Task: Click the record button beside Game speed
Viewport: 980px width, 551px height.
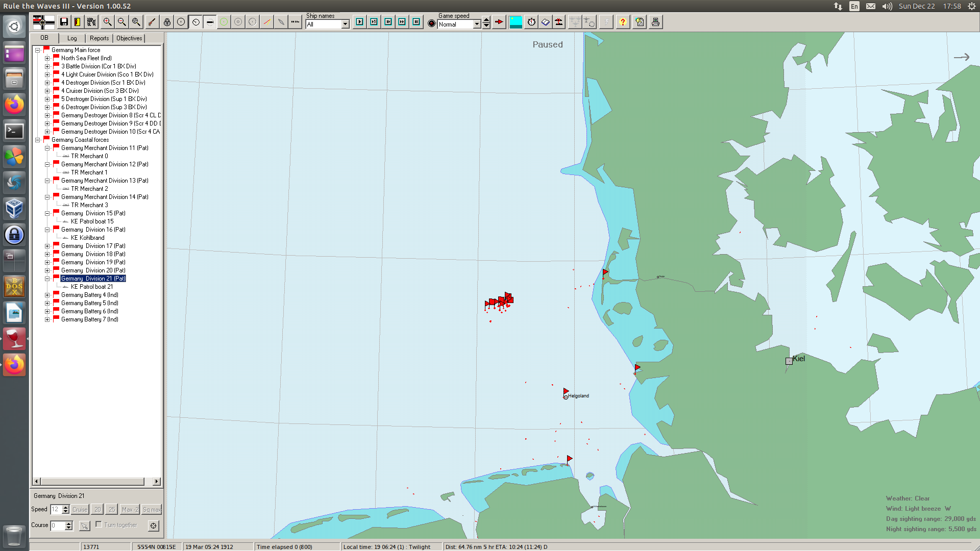Action: 432,23
